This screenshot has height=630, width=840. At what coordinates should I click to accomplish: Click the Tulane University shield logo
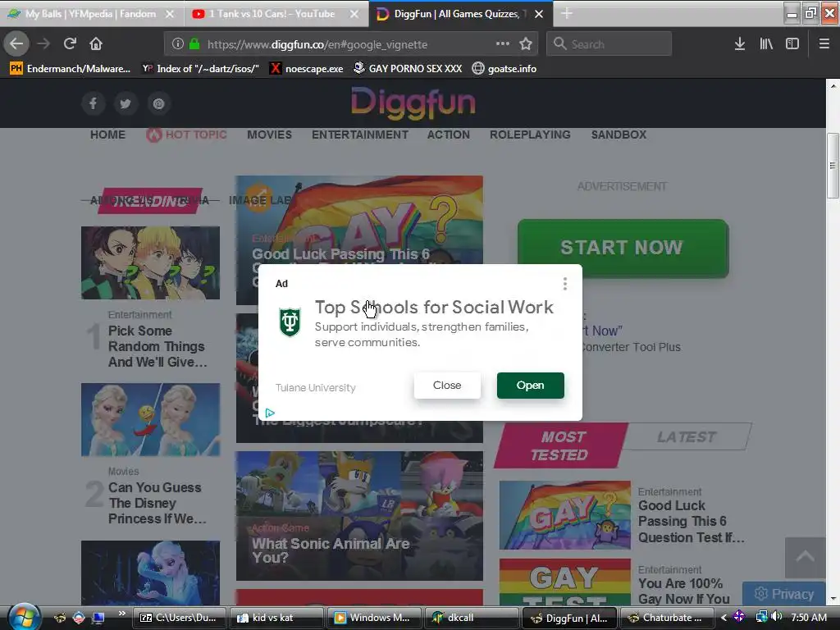290,322
